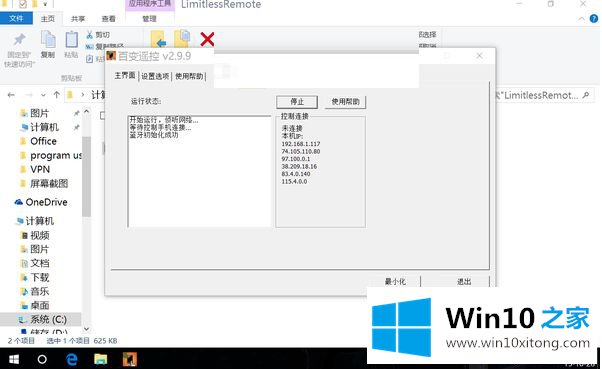Collapse the ribbon with the chevron

[x=582, y=18]
